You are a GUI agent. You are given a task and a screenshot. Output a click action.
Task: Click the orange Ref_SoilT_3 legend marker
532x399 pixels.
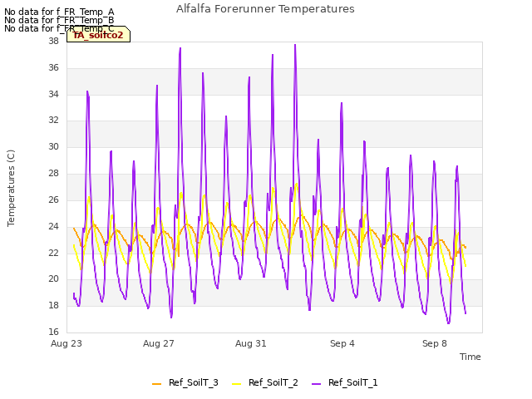(x=157, y=384)
